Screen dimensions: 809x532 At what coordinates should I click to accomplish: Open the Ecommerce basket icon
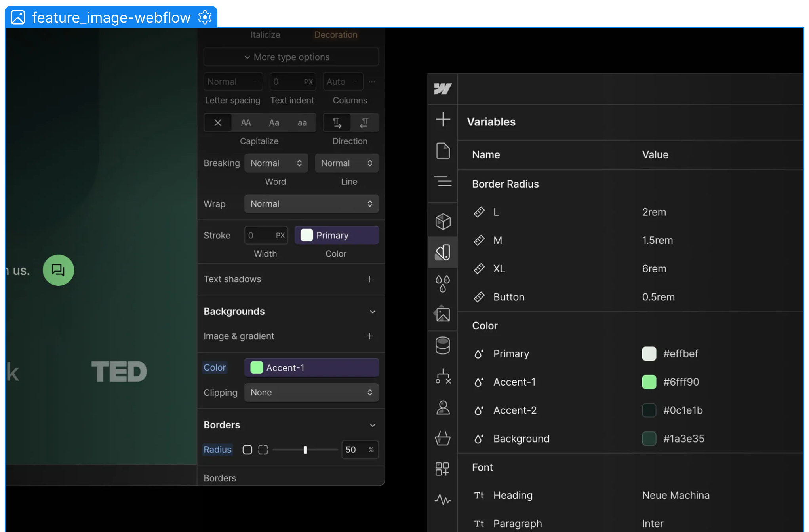click(x=443, y=438)
